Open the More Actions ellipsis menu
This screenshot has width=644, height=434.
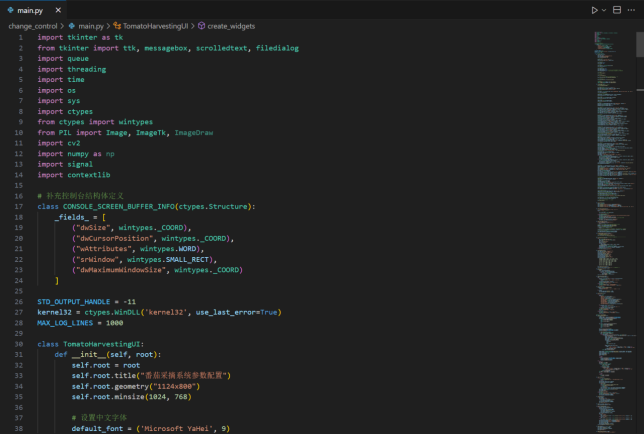[x=633, y=10]
